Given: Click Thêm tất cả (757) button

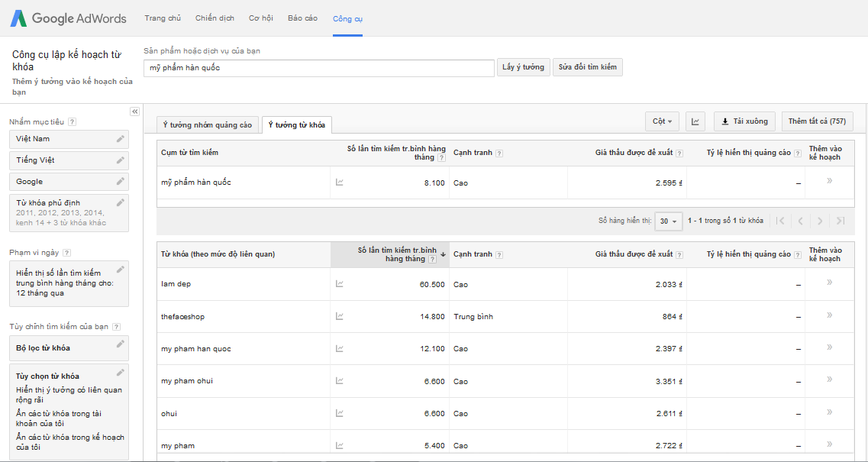Looking at the screenshot, I should point(817,121).
